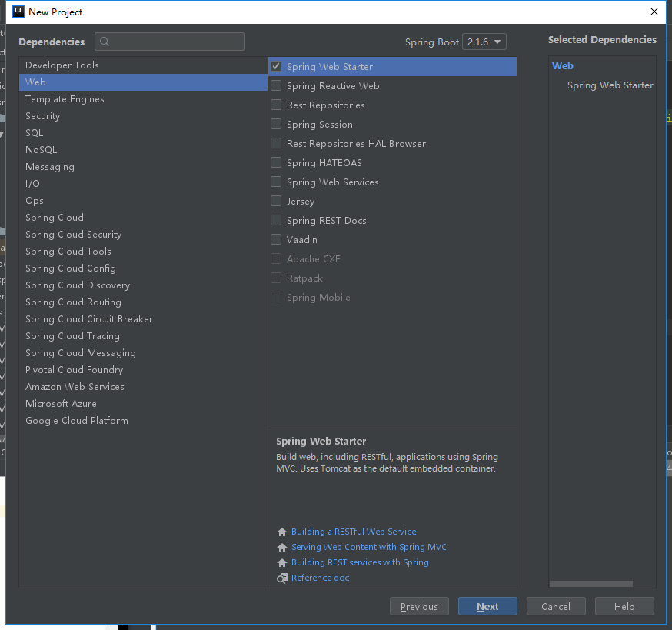Viewport: 672px width, 630px height.
Task: Select the Spring Cloud Routing category
Action: (143, 302)
